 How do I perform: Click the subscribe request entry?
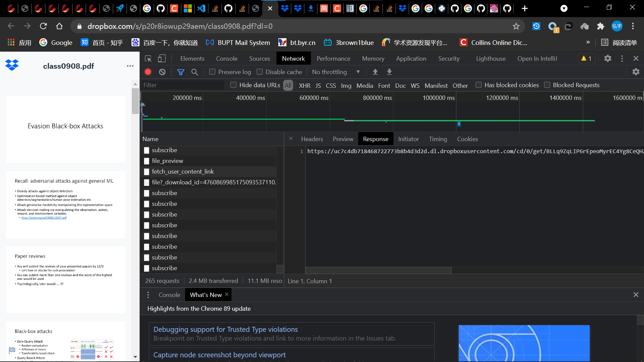pyautogui.click(x=164, y=150)
